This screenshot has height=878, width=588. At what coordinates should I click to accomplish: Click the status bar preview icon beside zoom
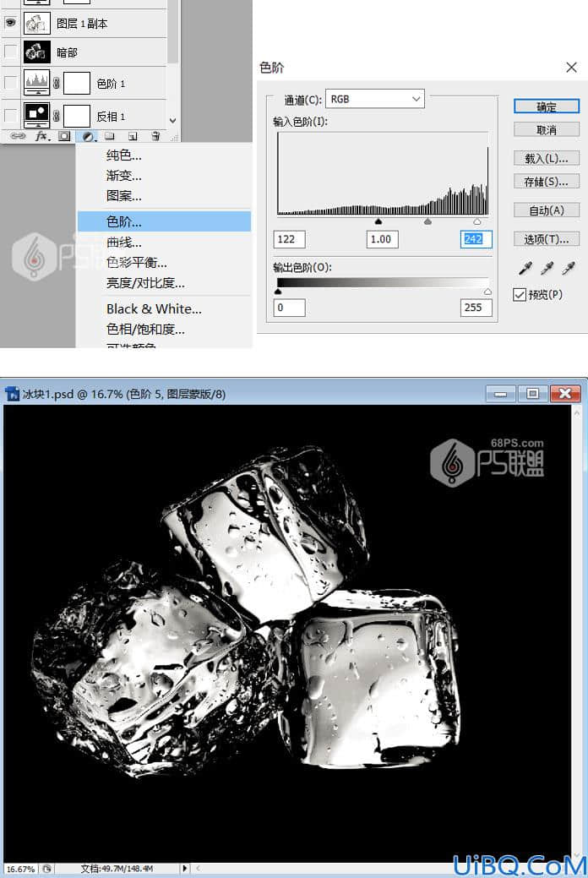click(x=47, y=869)
